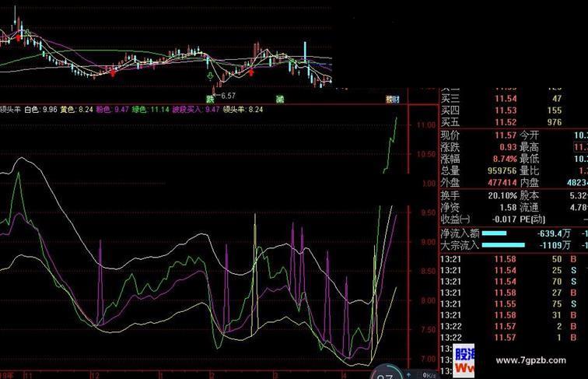Click the 最低 label
The width and height of the screenshot is (588, 379).
point(530,159)
